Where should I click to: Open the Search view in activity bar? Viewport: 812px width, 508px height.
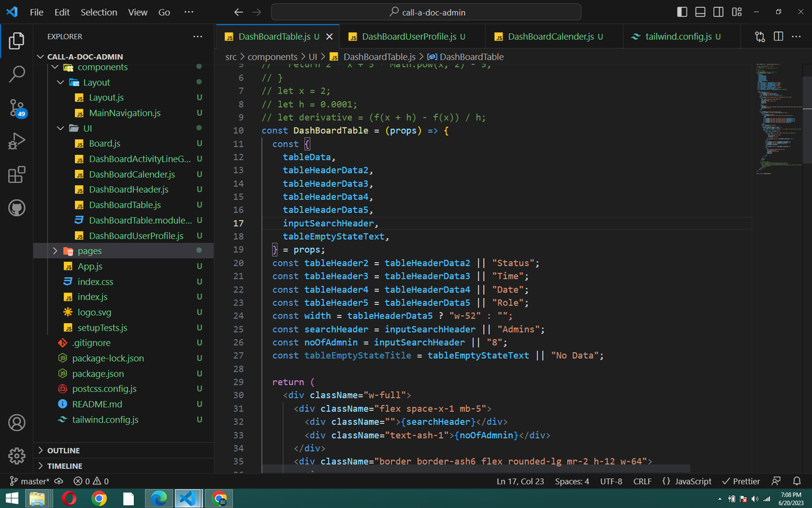pyautogui.click(x=17, y=74)
